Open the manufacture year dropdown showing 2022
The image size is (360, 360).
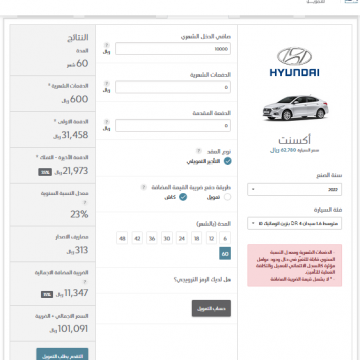294,189
